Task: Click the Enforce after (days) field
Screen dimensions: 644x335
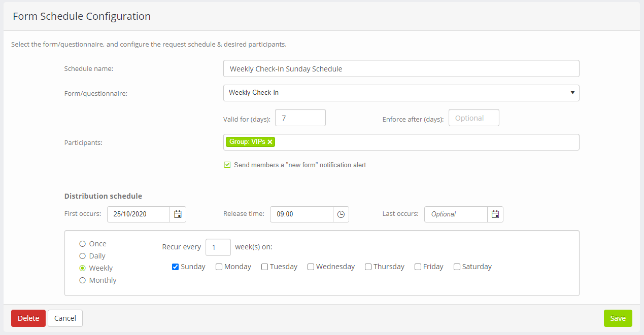Action: [x=473, y=118]
